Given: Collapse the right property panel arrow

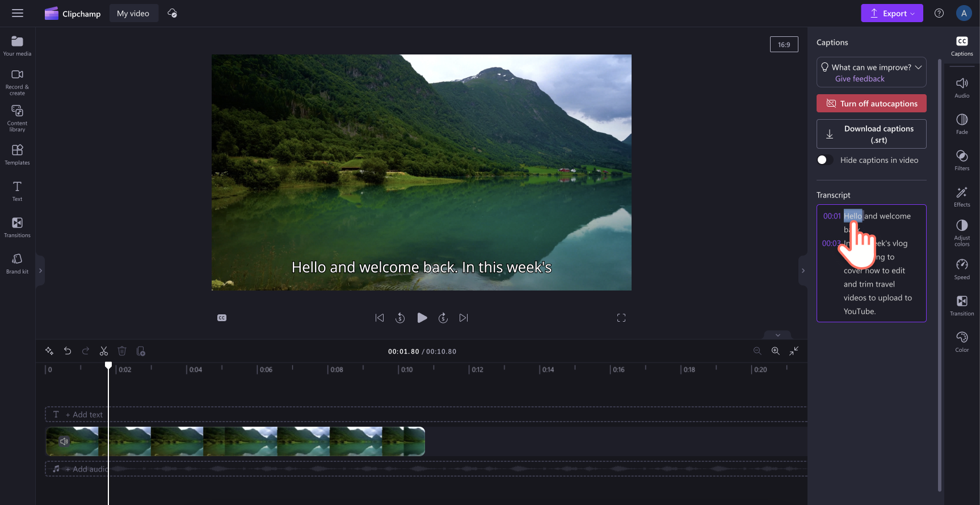Looking at the screenshot, I should (803, 271).
